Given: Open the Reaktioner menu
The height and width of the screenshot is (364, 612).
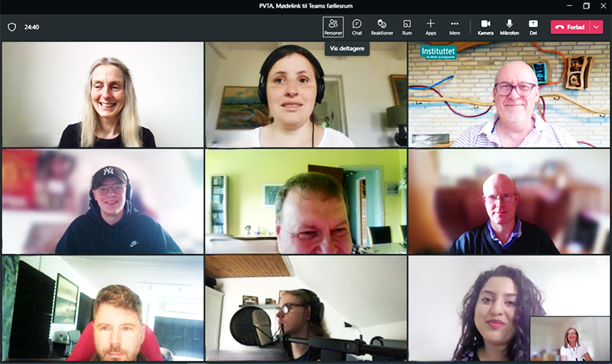Looking at the screenshot, I should tap(382, 27).
